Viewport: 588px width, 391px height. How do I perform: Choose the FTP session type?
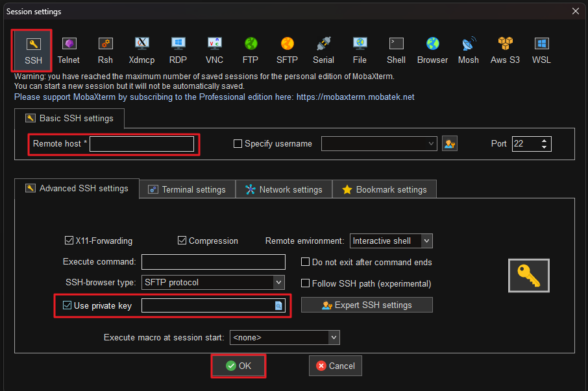point(251,51)
